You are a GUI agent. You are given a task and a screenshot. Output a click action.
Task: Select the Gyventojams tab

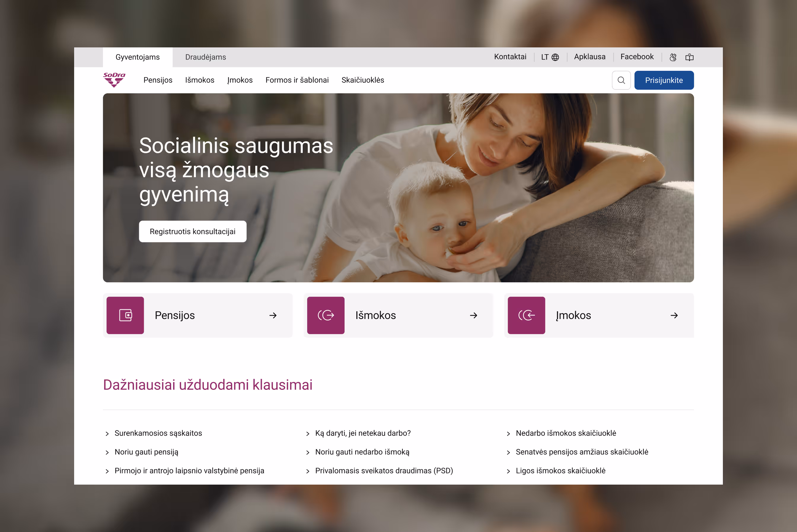(x=138, y=57)
